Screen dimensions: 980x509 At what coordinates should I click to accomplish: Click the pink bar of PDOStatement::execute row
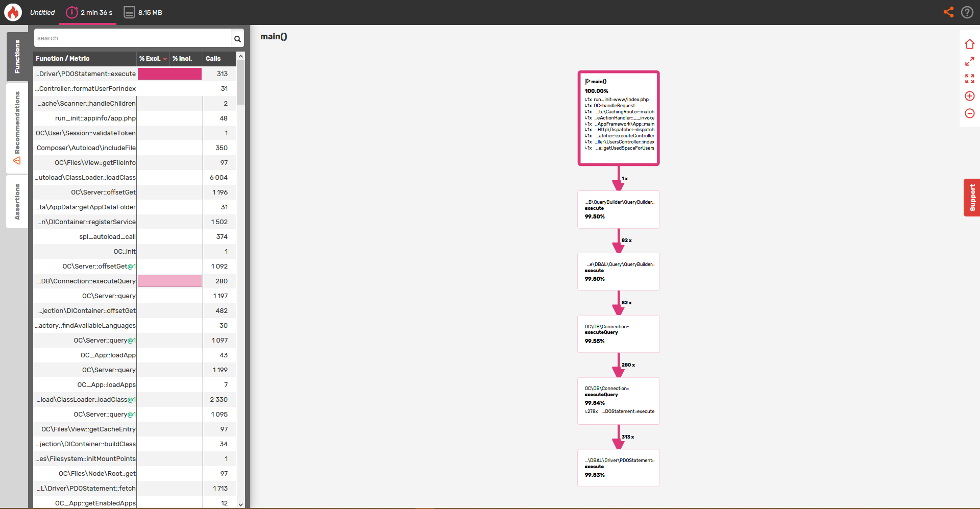(x=169, y=74)
